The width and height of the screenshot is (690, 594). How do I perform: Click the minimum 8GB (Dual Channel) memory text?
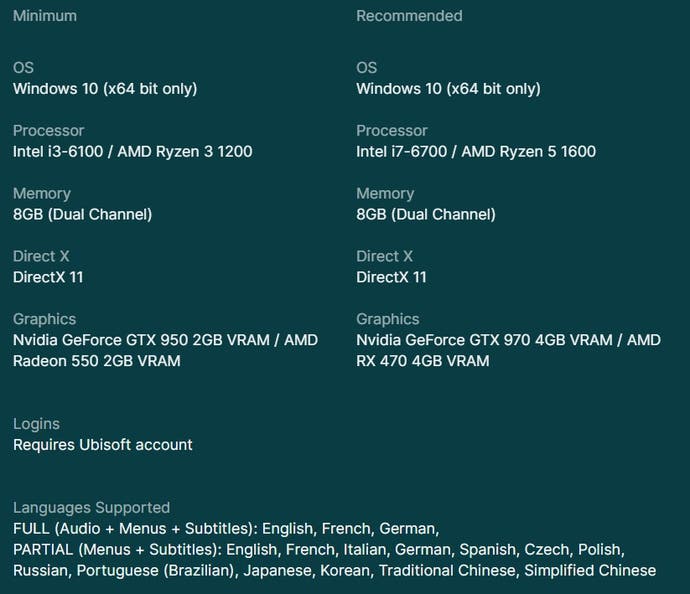coord(82,214)
